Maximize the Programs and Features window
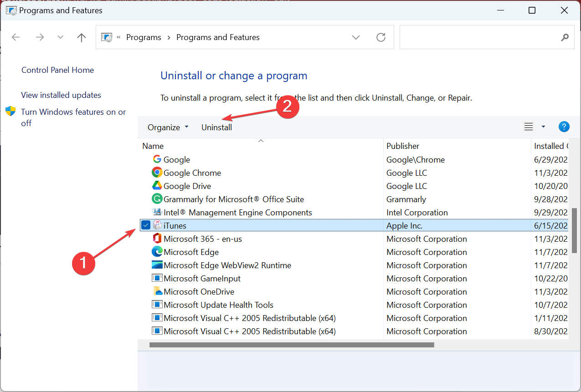Image resolution: width=581 pixels, height=392 pixels. [x=532, y=10]
